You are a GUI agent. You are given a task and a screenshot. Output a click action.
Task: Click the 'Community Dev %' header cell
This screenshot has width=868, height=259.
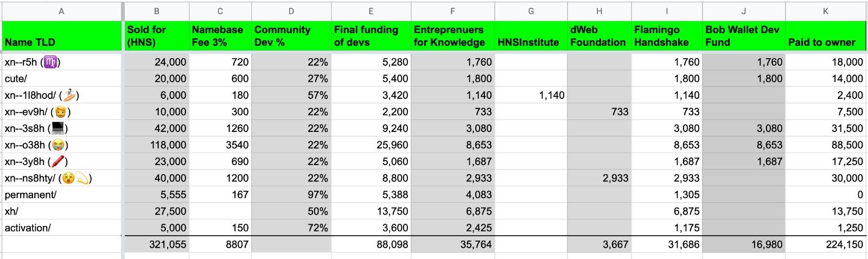click(x=291, y=36)
